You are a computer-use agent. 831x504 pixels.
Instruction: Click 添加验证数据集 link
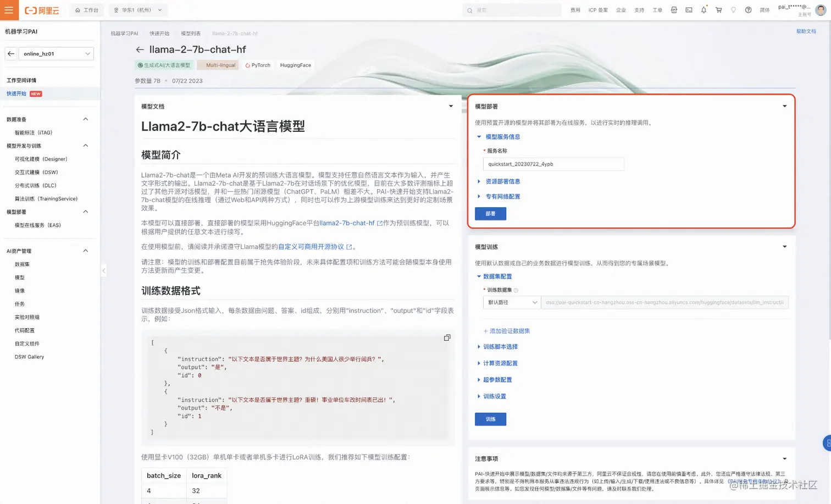[x=506, y=331]
